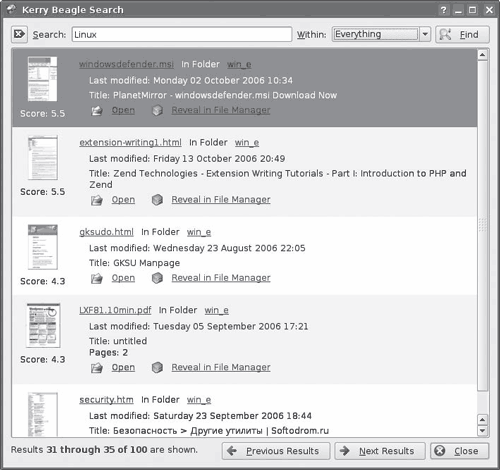Screen dimensions: 500x470
Task: Open the Kerry Beagle window menu icon
Action: [11, 9]
